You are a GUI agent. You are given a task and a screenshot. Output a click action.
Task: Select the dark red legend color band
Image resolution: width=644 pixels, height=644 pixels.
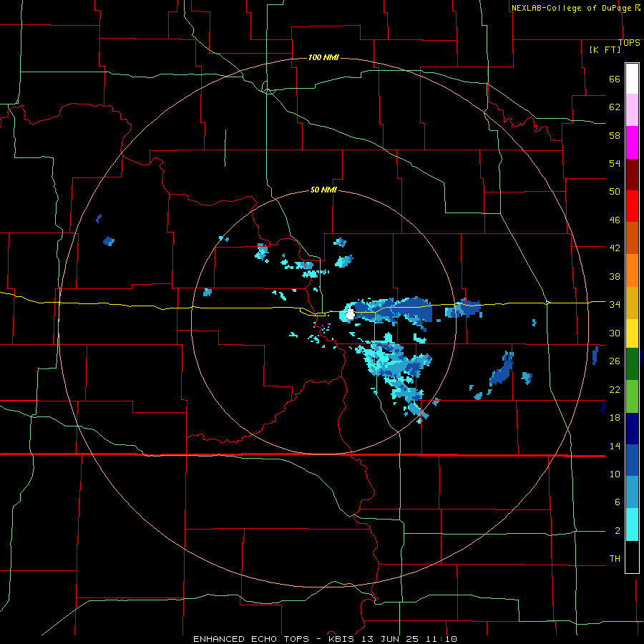coord(632,175)
